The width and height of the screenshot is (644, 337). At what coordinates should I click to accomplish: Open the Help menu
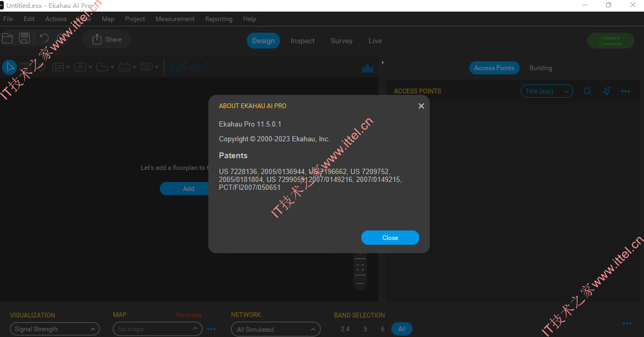click(249, 19)
